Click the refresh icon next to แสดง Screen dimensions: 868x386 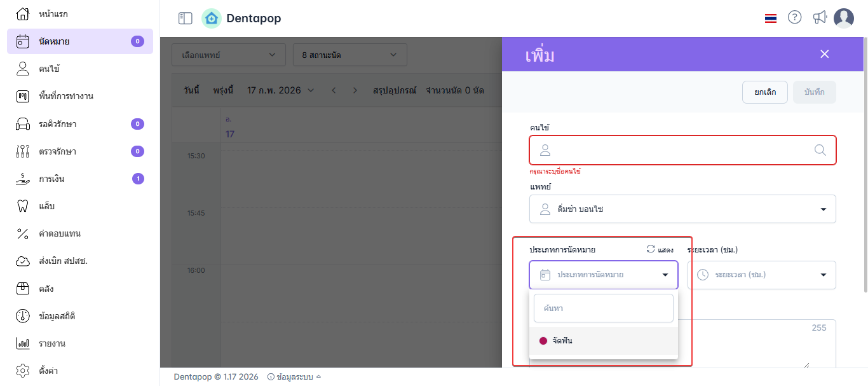pyautogui.click(x=651, y=249)
